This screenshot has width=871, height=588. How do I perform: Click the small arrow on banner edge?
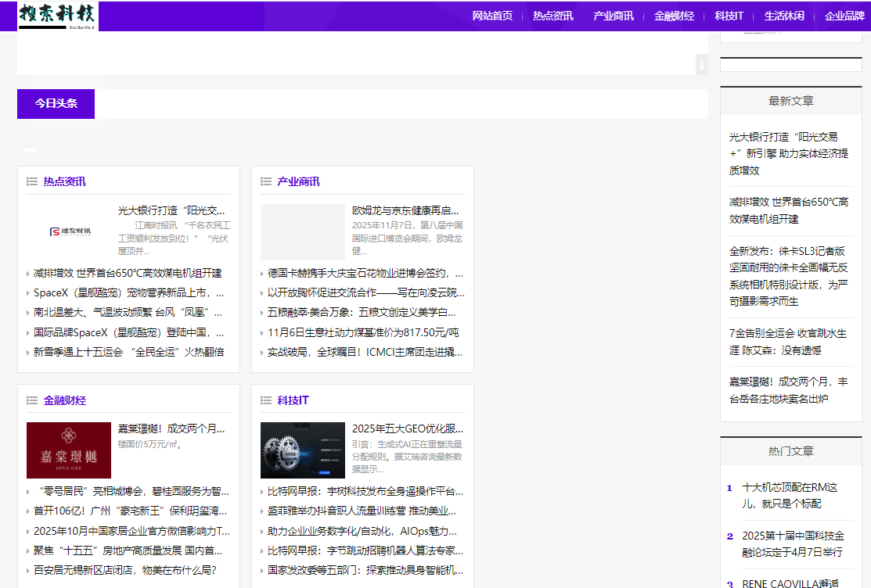tap(702, 63)
